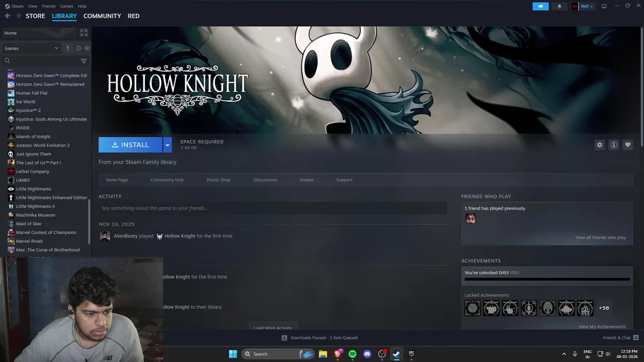
Task: Open the Store Page link
Action: coord(117,180)
